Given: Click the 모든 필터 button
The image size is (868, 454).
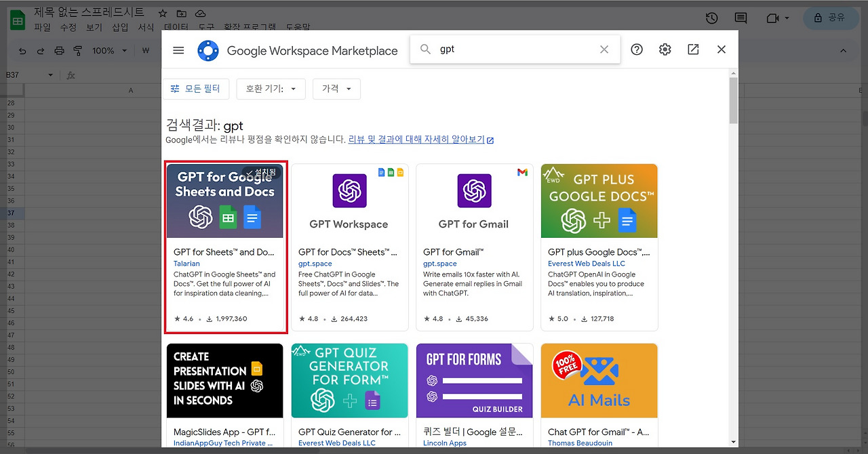Looking at the screenshot, I should click(x=196, y=89).
